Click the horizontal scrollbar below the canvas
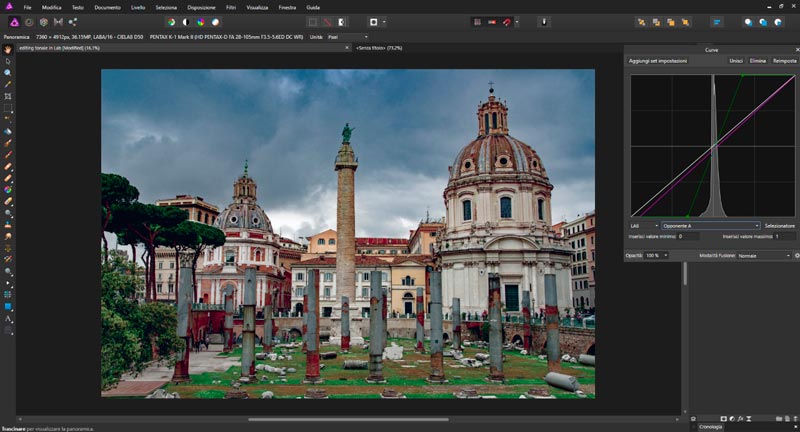 (348, 419)
